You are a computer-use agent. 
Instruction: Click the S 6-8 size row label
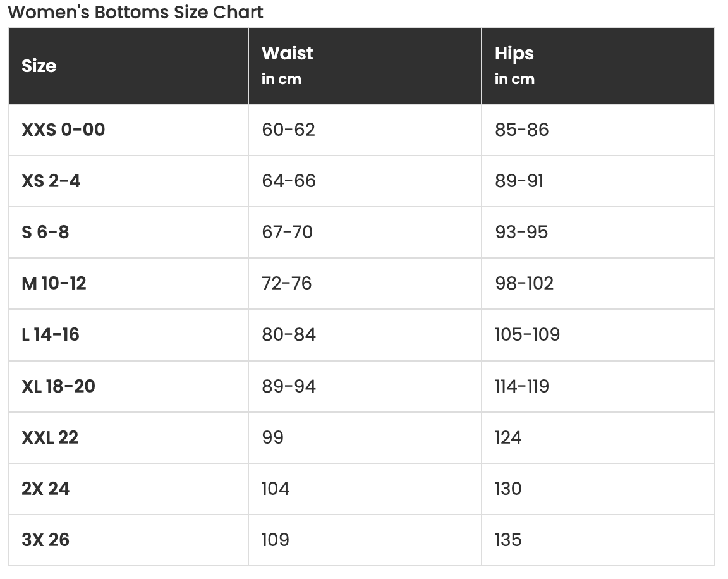click(45, 232)
